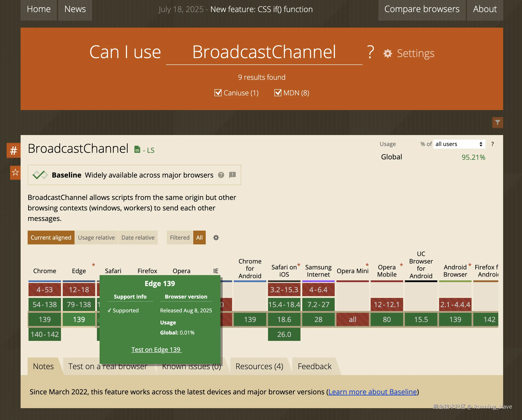
Task: Click Android Browser 2.1-4.4.4 cell
Action: coord(455,305)
